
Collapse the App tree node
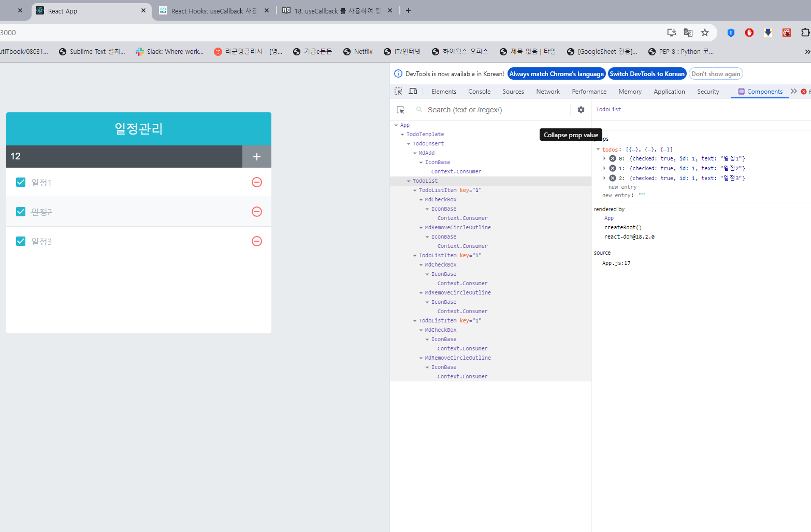[396, 125]
